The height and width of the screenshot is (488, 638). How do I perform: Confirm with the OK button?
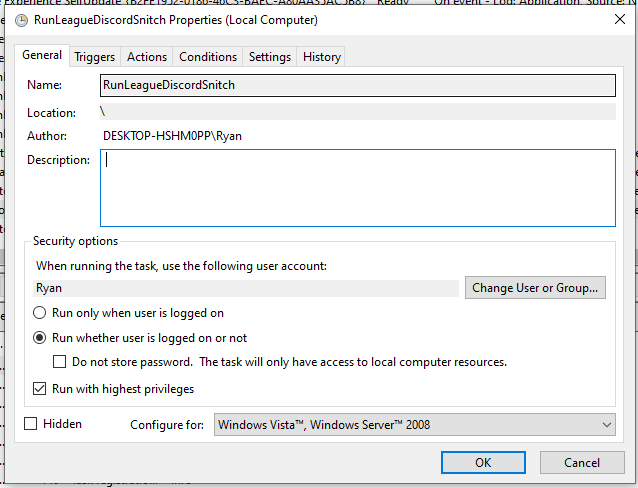point(483,462)
